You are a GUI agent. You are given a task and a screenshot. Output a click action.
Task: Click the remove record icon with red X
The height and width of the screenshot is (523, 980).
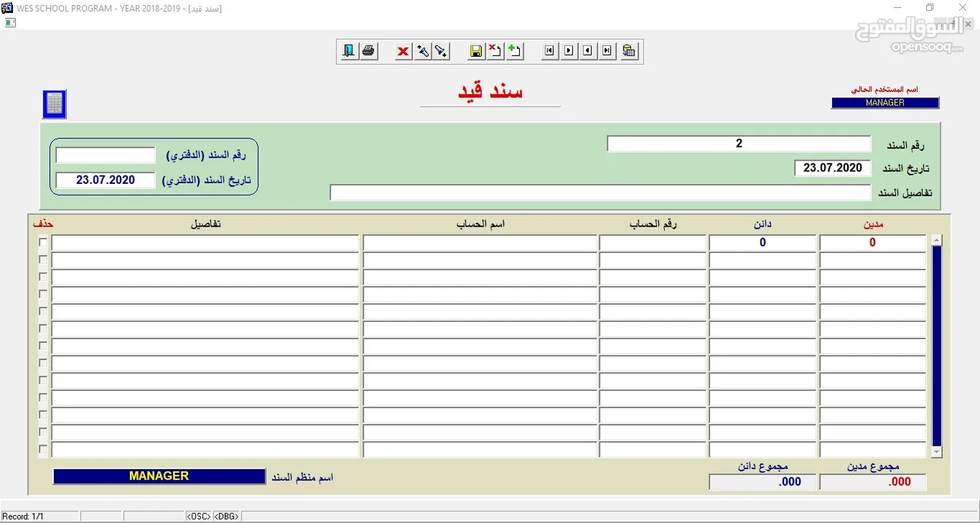tap(495, 51)
